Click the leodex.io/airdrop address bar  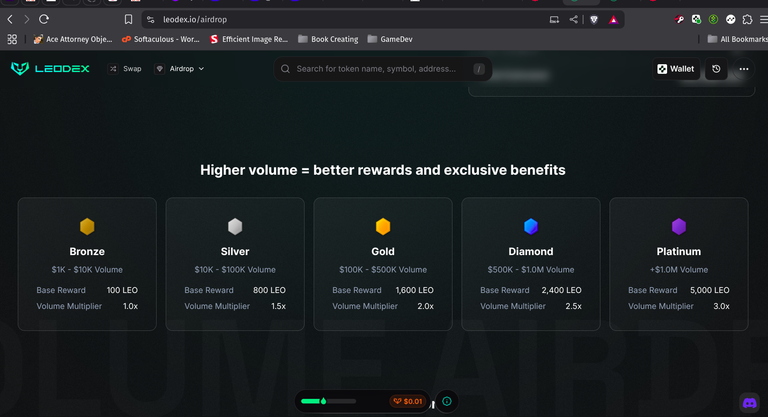[195, 20]
